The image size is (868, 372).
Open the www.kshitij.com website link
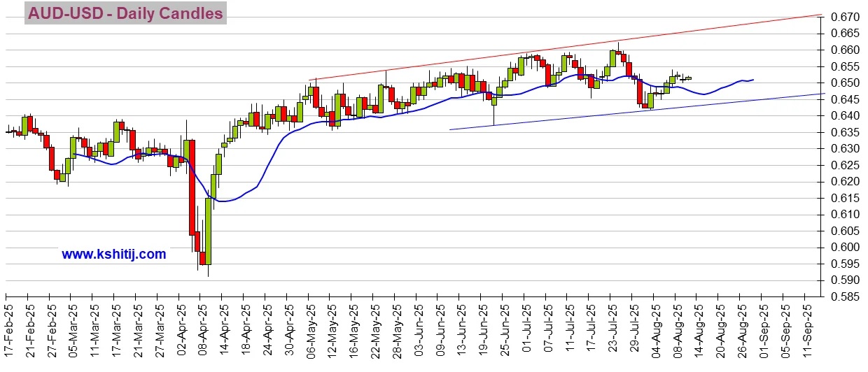113,255
